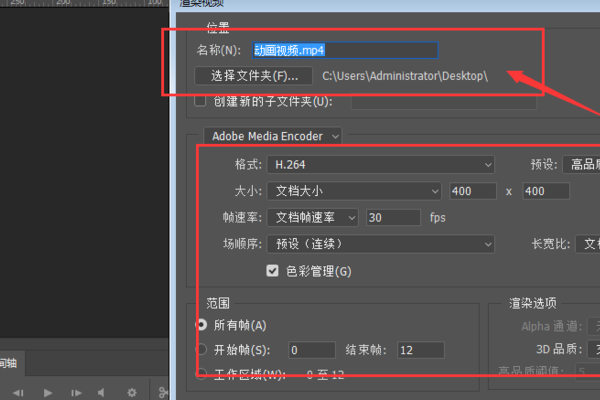This screenshot has height=400, width=600.
Task: Click the scissors split-at-playhead icon
Action: (163, 393)
